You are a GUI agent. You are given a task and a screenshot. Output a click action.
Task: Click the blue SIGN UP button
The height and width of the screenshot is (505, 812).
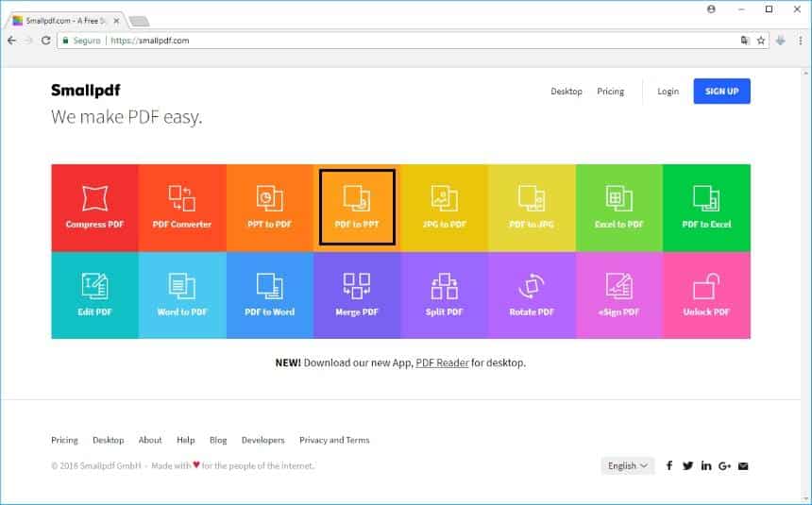coord(721,92)
